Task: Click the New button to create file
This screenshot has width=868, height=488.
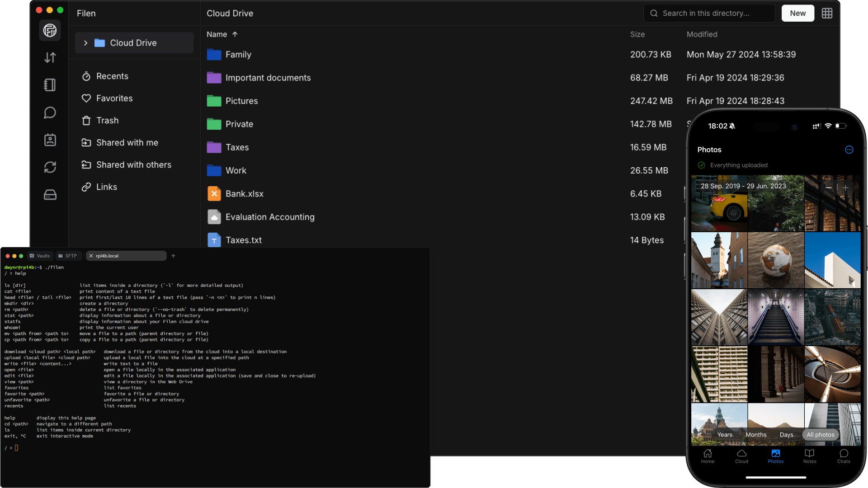Action: (797, 13)
